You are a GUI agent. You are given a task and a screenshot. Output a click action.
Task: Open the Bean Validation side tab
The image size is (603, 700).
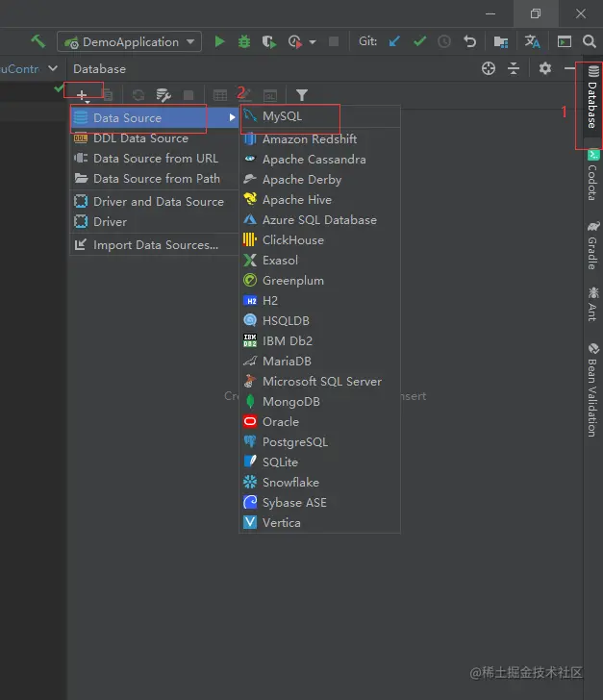click(x=592, y=390)
